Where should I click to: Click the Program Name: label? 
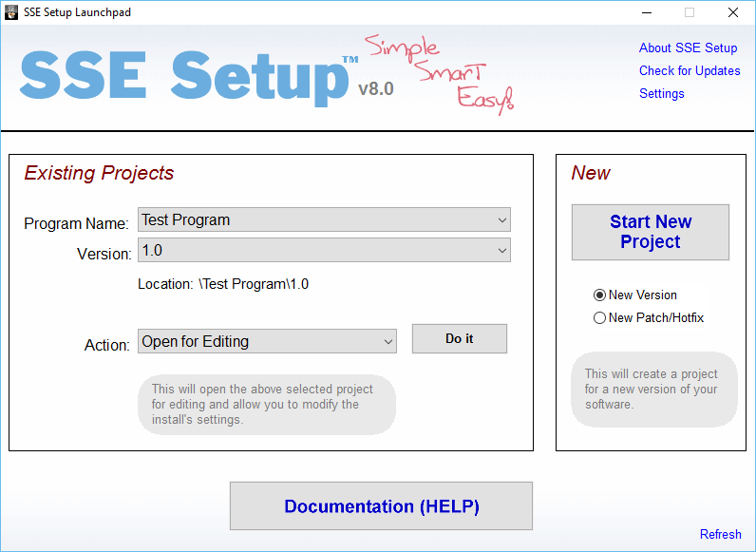[76, 223]
